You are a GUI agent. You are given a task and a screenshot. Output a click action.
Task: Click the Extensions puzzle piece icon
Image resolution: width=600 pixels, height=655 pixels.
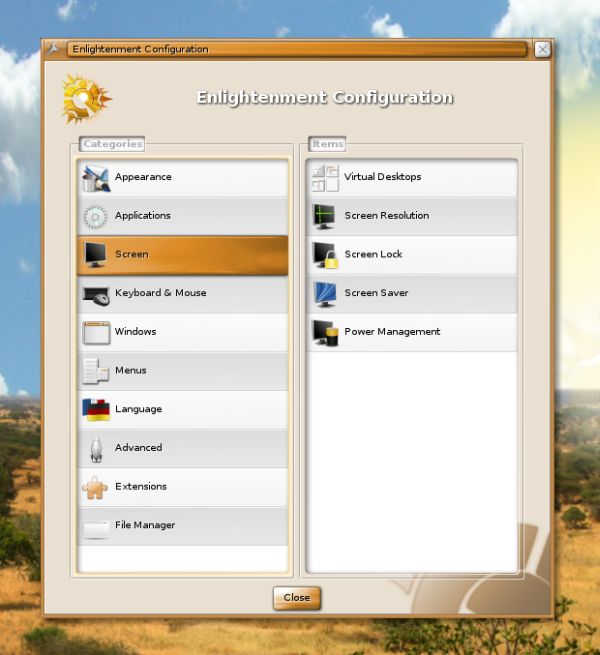click(x=95, y=487)
